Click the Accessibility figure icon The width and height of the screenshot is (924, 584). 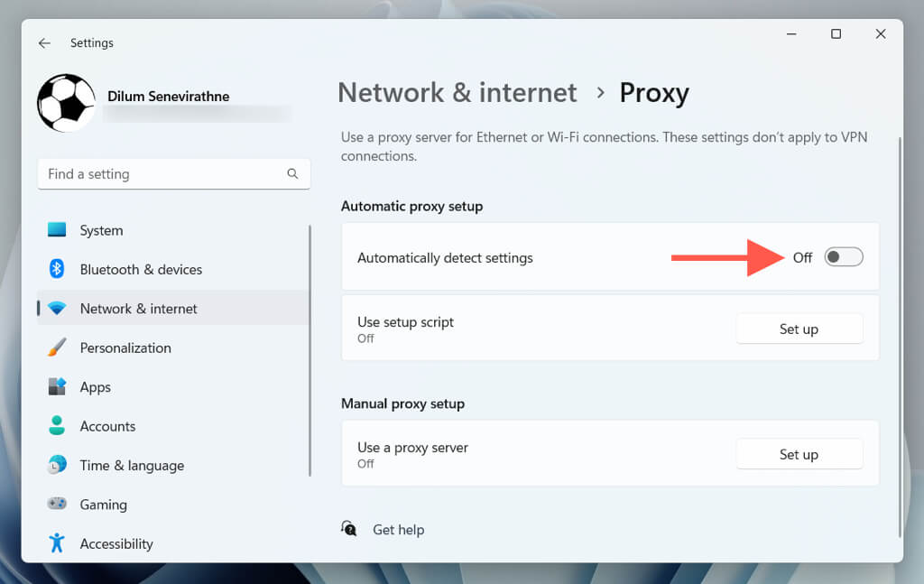[x=57, y=543]
